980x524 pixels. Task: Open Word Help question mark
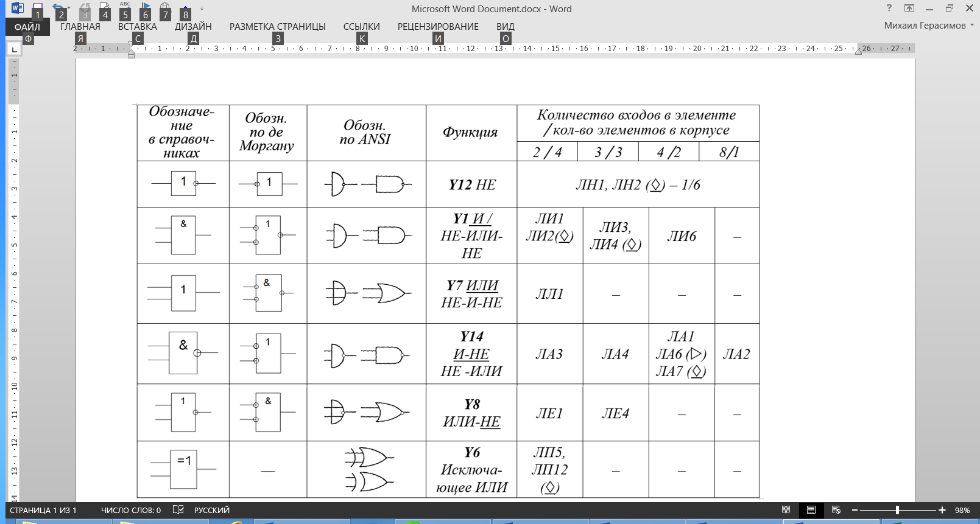pyautogui.click(x=889, y=8)
